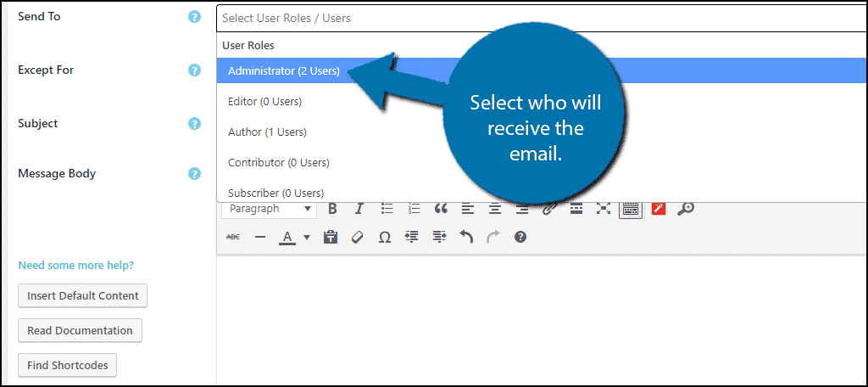Toggle italic formatting in the editor

click(359, 209)
